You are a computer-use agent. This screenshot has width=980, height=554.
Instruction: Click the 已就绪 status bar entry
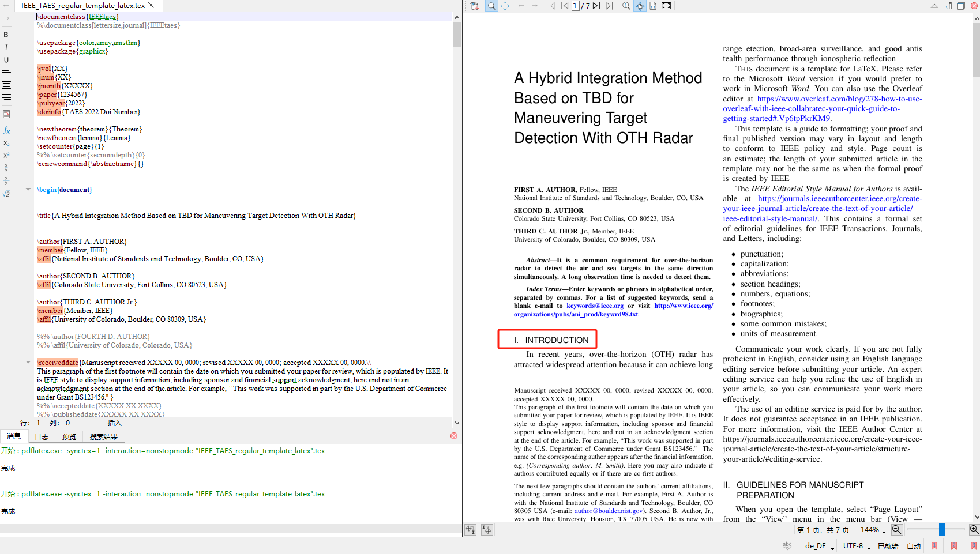[x=888, y=546]
